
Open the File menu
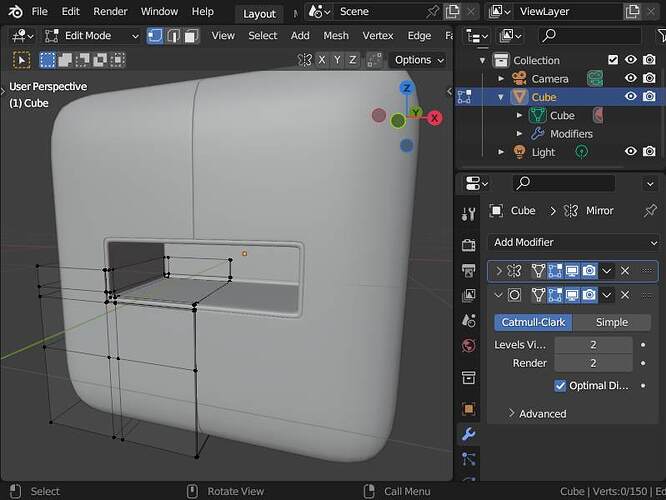[40, 11]
